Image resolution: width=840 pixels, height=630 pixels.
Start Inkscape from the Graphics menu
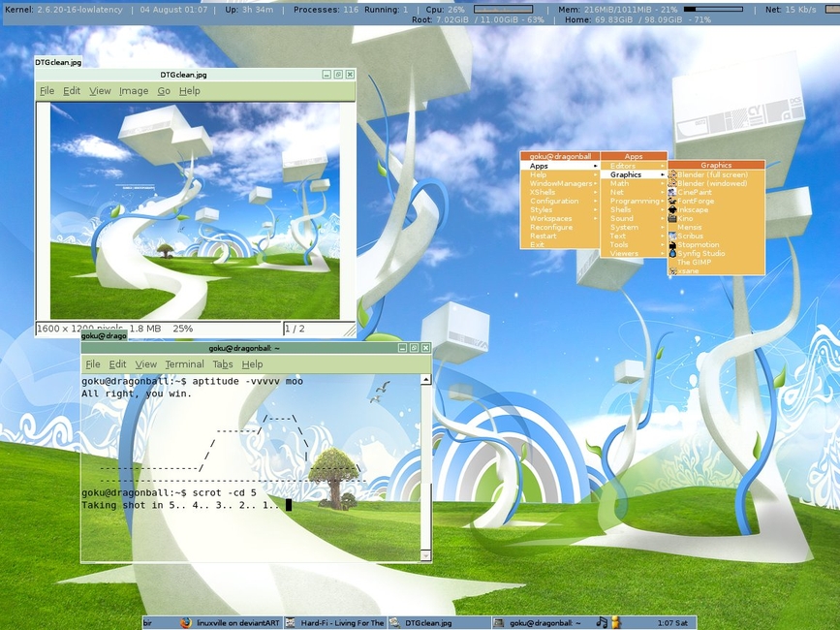[716, 209]
